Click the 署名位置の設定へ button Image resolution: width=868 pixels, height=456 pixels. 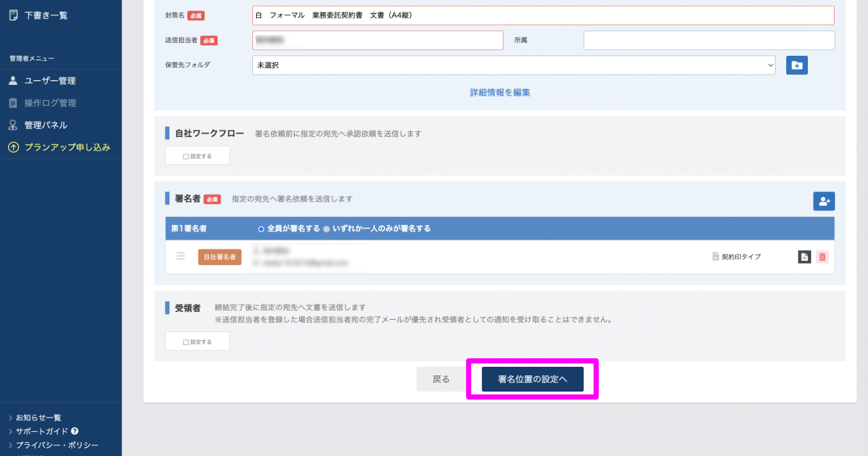click(533, 379)
